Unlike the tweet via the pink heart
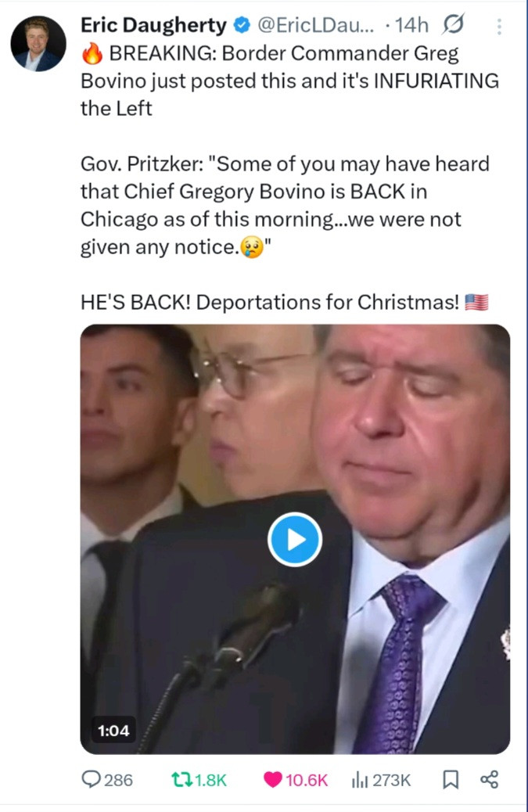 pyautogui.click(x=273, y=779)
